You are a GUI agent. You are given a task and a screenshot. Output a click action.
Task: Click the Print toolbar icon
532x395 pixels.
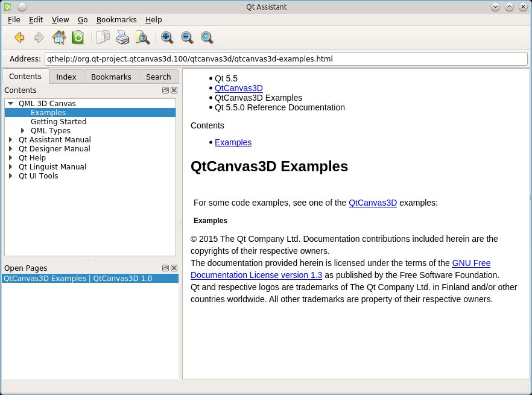tap(122, 38)
